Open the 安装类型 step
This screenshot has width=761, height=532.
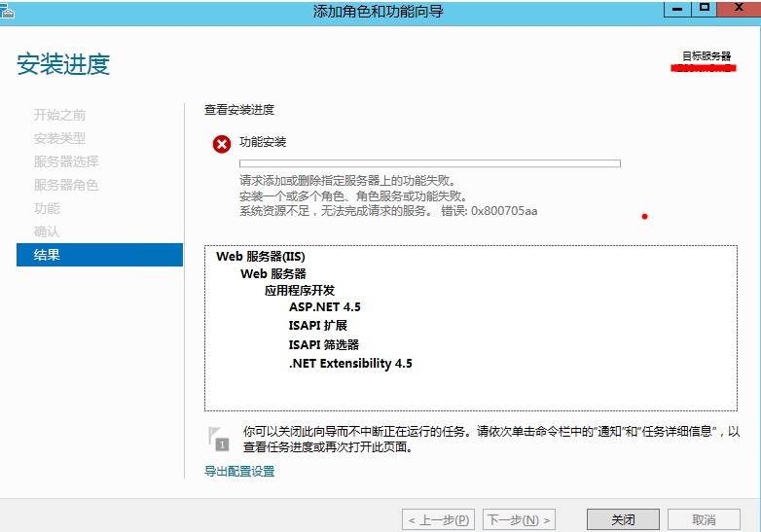coord(59,138)
